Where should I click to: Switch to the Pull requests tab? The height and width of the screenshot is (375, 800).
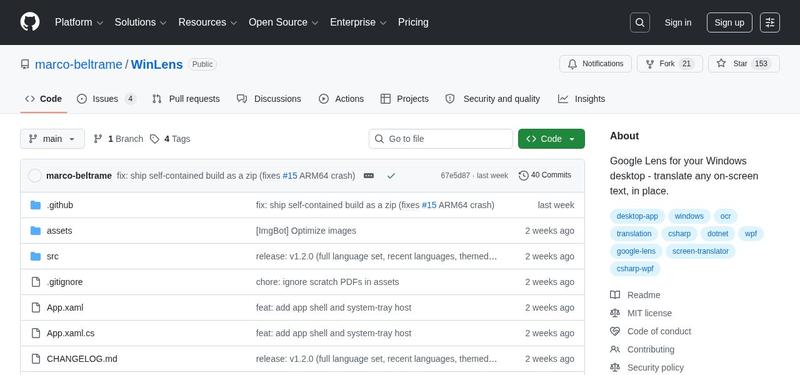pos(186,99)
